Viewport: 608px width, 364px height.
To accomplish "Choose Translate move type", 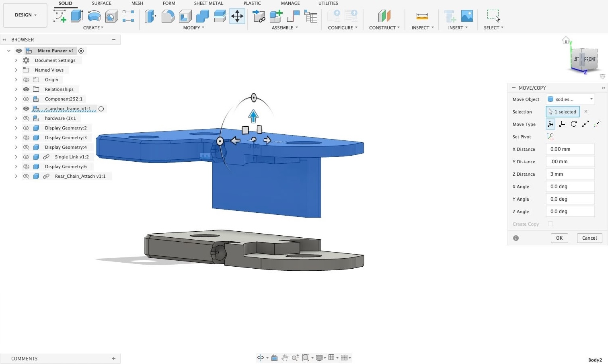I will coord(562,124).
